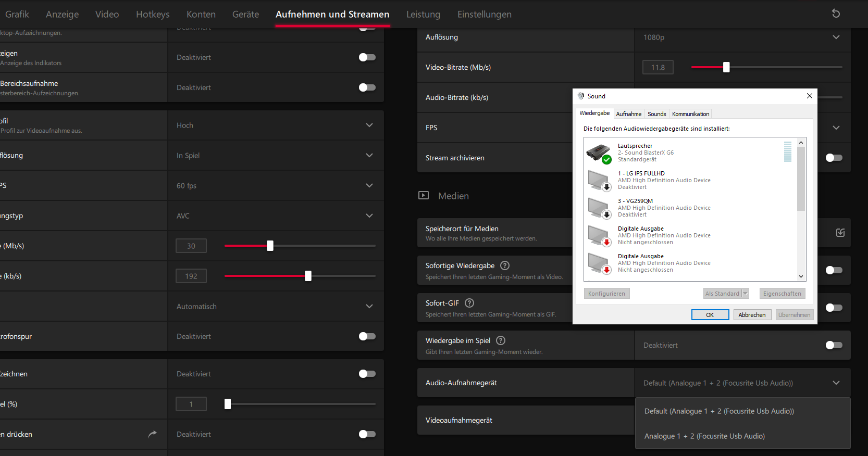This screenshot has width=868, height=456.
Task: Select the 3 - VG259QM playback device
Action: pos(690,208)
